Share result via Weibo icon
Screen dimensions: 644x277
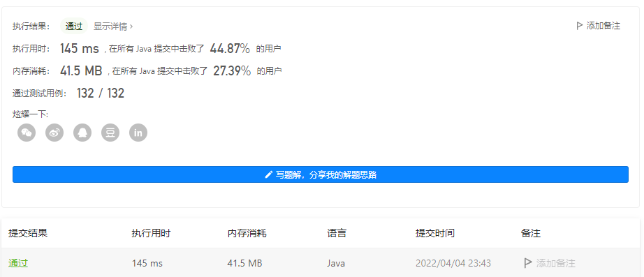coord(54,133)
